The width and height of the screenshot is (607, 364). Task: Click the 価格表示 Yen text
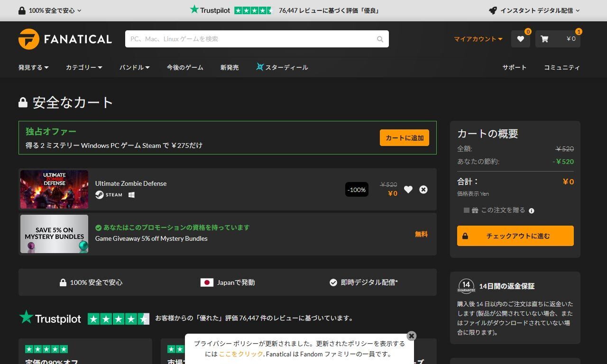[473, 194]
